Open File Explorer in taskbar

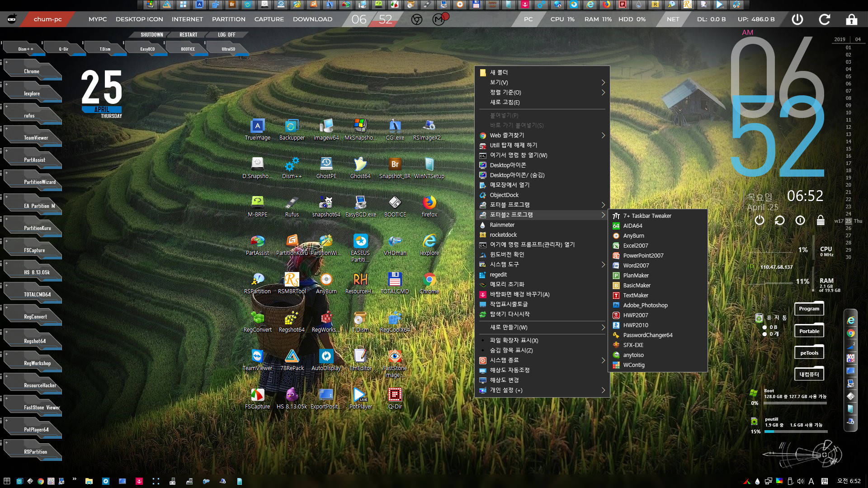pyautogui.click(x=89, y=481)
